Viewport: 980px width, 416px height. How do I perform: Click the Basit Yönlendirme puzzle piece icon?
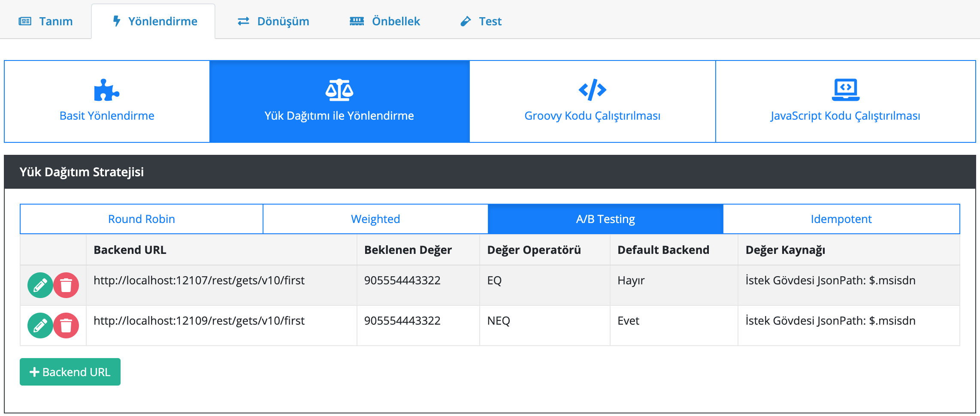click(x=106, y=90)
